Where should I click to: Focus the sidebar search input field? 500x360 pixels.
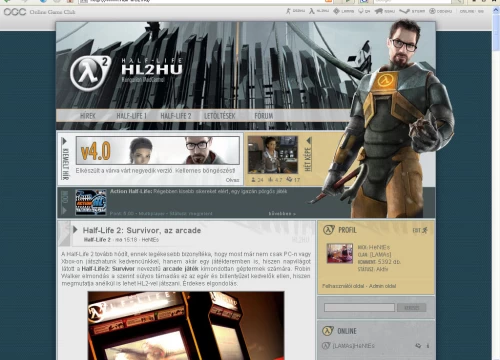359,307
